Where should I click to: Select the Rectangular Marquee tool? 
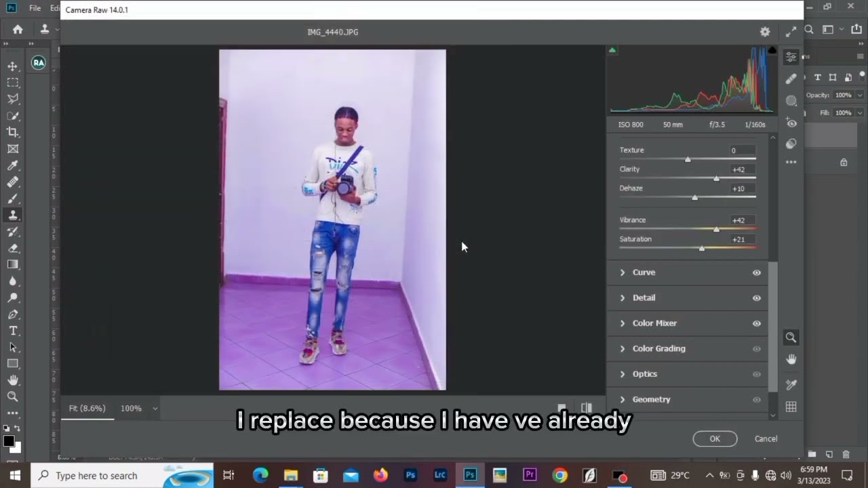(x=13, y=83)
